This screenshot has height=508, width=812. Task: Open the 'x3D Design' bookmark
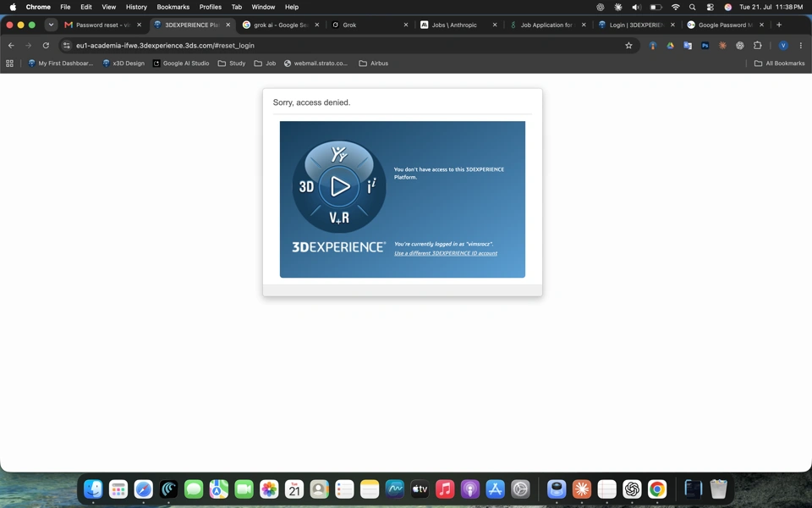123,63
